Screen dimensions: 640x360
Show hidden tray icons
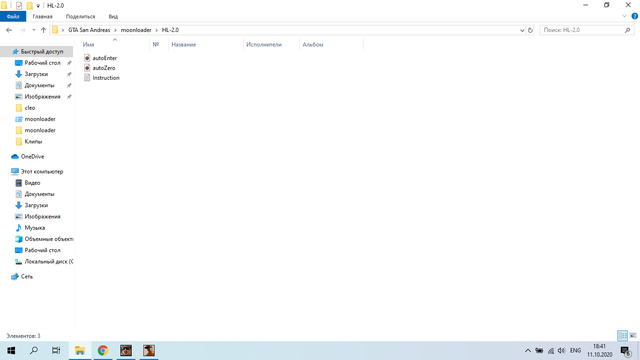tap(528, 351)
